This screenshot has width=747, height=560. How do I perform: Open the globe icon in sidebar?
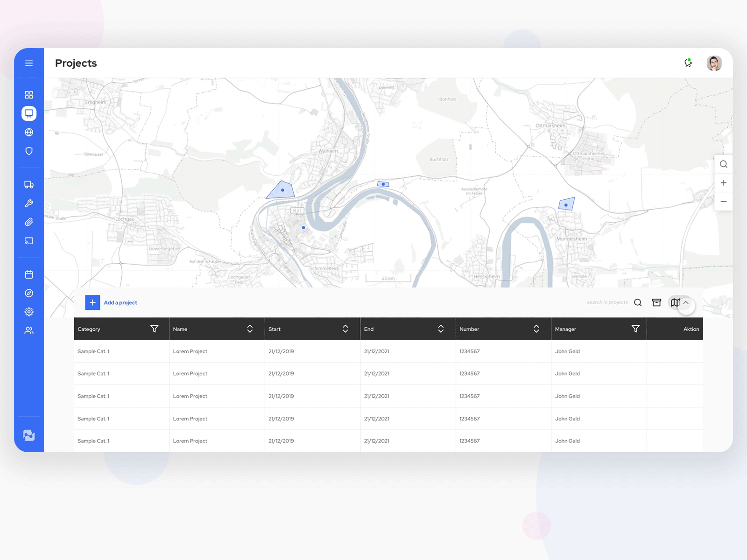coord(29,132)
